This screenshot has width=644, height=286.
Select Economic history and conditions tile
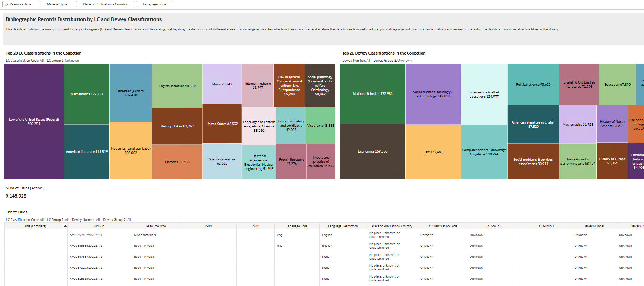[291, 125]
